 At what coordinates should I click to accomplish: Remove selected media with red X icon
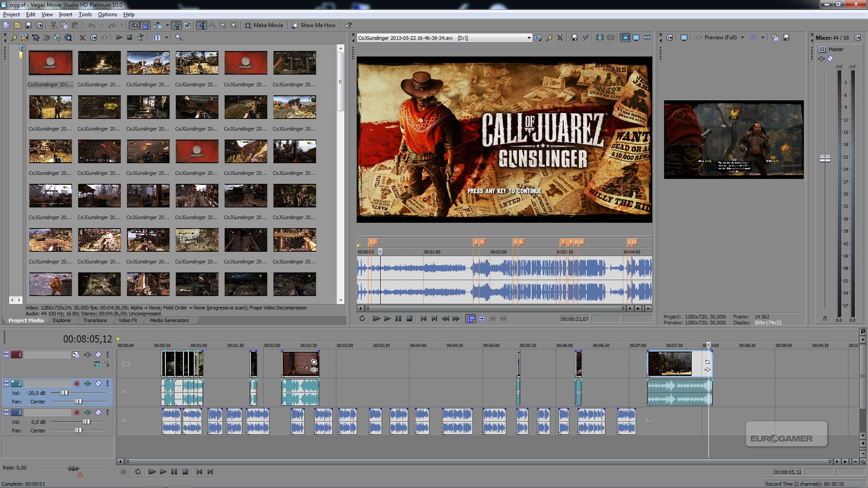(83, 38)
